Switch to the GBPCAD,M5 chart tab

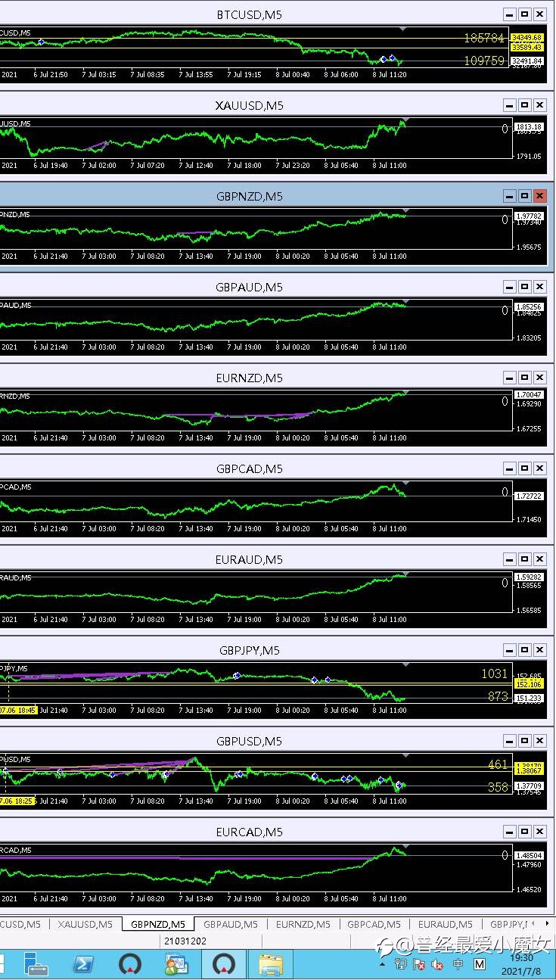coord(374,924)
